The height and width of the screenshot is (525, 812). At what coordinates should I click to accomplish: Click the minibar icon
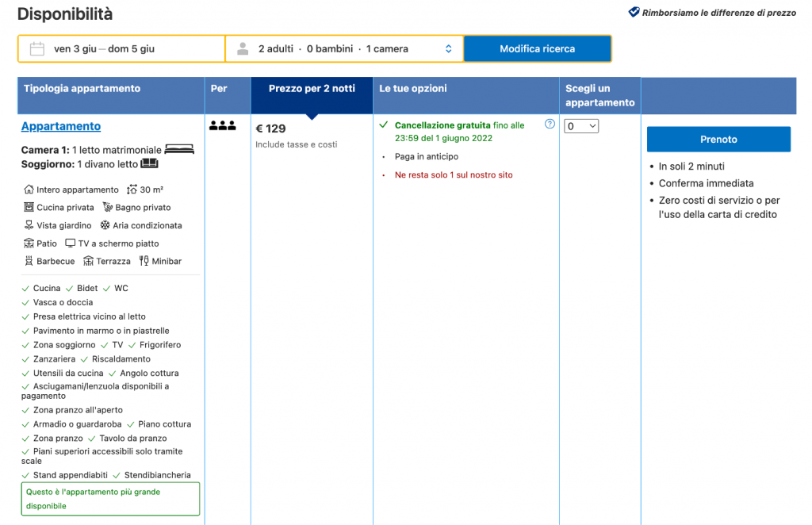144,262
